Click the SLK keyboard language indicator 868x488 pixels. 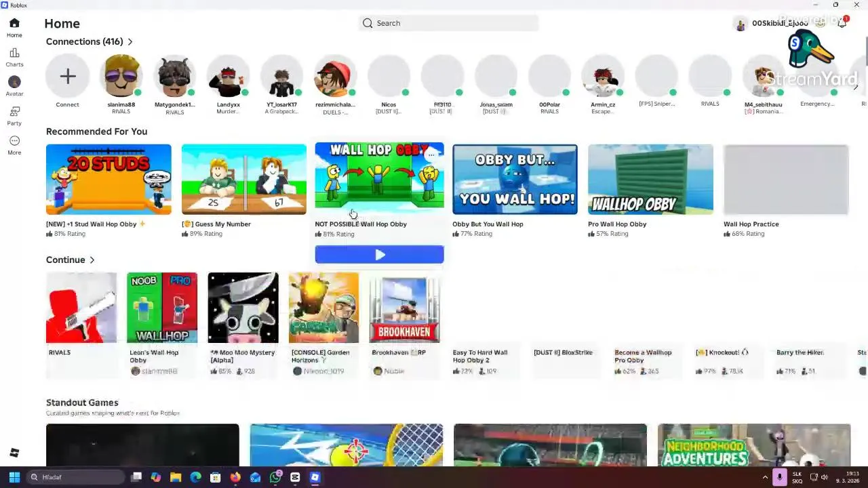797,477
